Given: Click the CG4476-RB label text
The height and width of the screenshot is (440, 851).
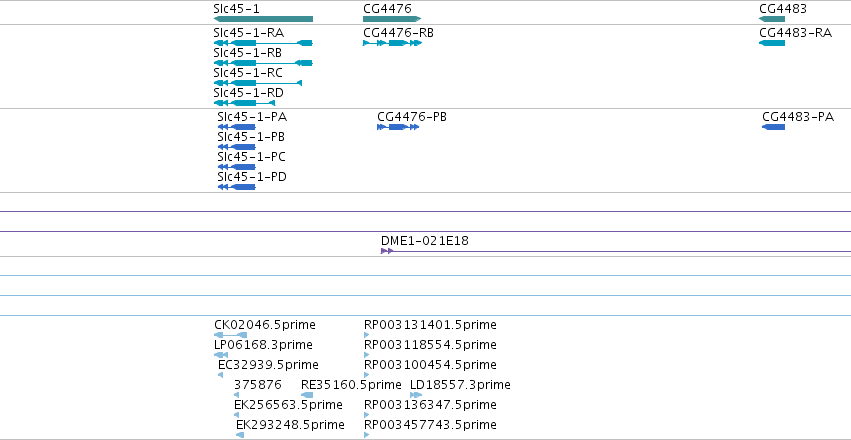Looking at the screenshot, I should [398, 33].
